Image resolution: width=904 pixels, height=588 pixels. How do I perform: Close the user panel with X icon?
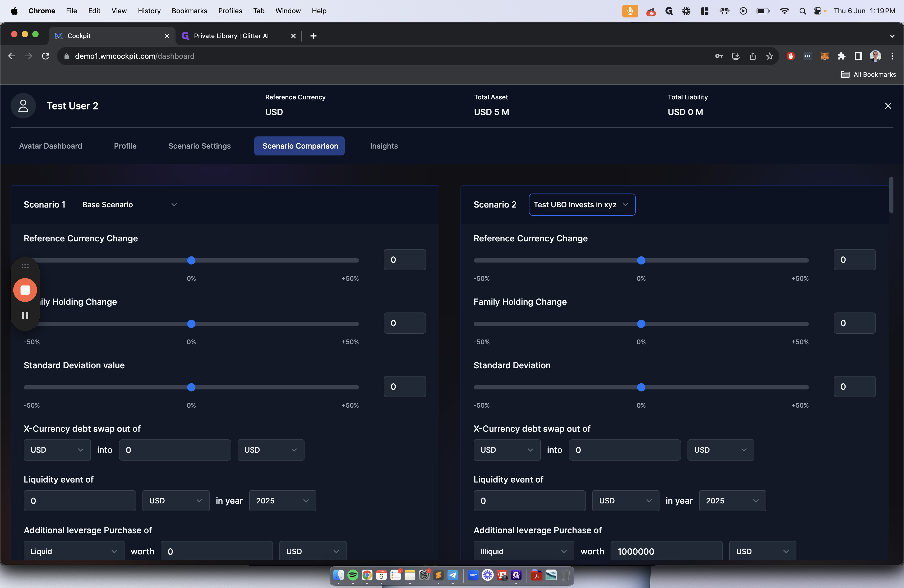[888, 105]
